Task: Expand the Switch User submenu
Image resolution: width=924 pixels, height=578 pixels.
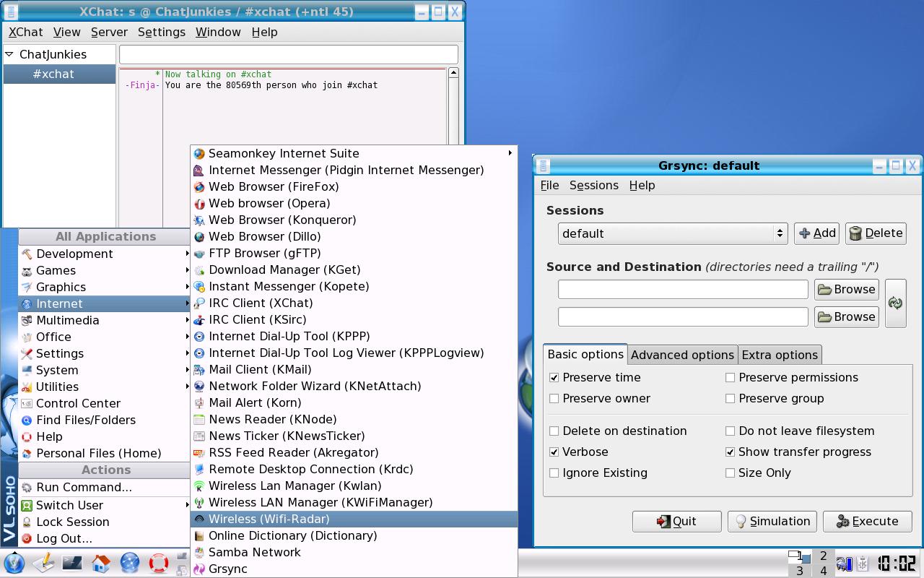Action: point(104,505)
